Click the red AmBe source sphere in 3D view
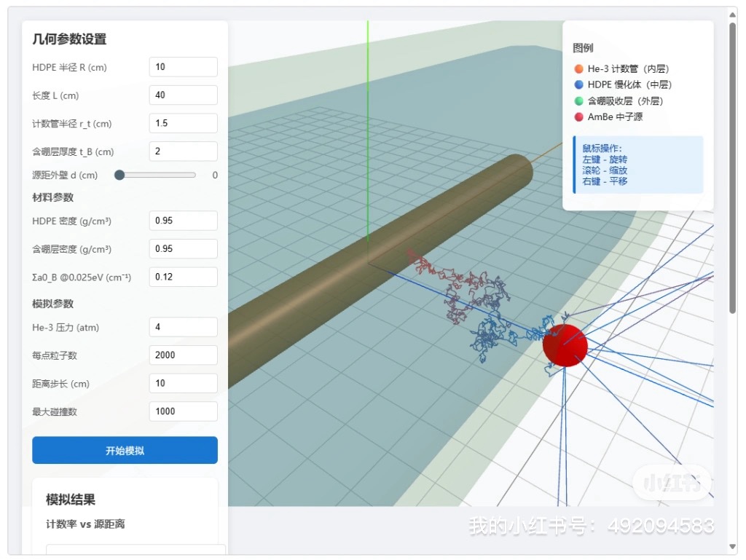This screenshot has height=560, width=746. click(565, 346)
